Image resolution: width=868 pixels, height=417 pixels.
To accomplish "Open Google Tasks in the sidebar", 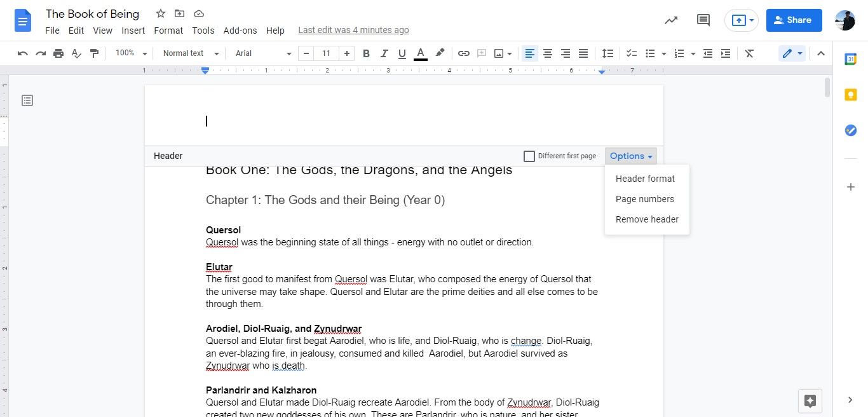I will click(851, 130).
